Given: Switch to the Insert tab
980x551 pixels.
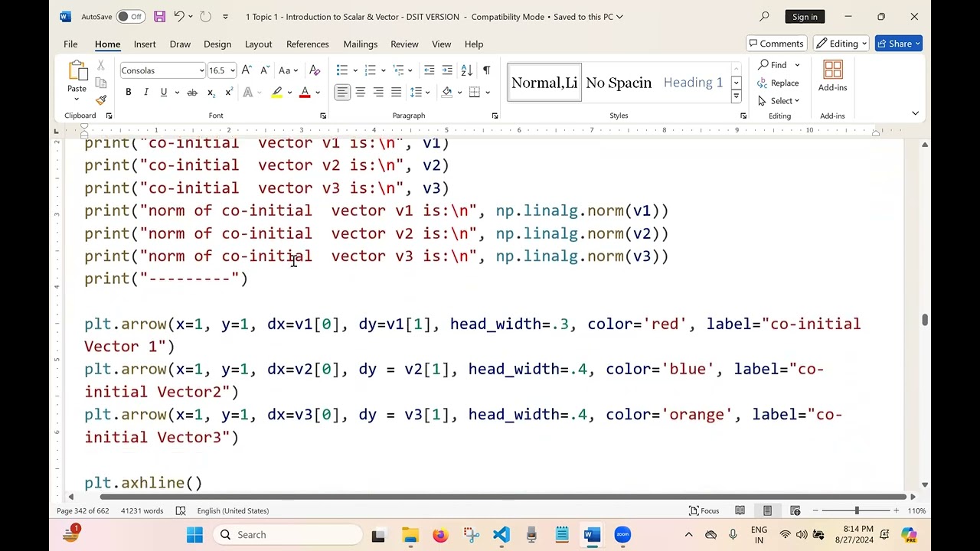Looking at the screenshot, I should tap(145, 44).
